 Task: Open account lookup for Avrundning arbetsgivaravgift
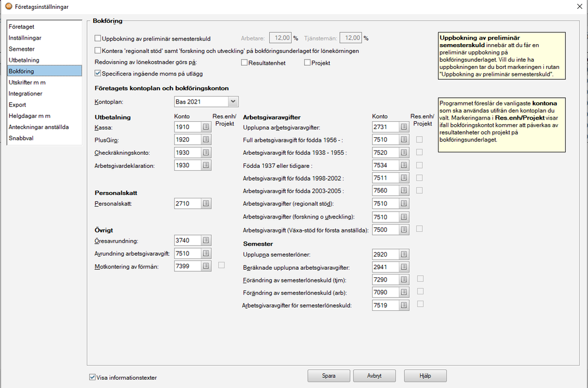pyautogui.click(x=206, y=253)
